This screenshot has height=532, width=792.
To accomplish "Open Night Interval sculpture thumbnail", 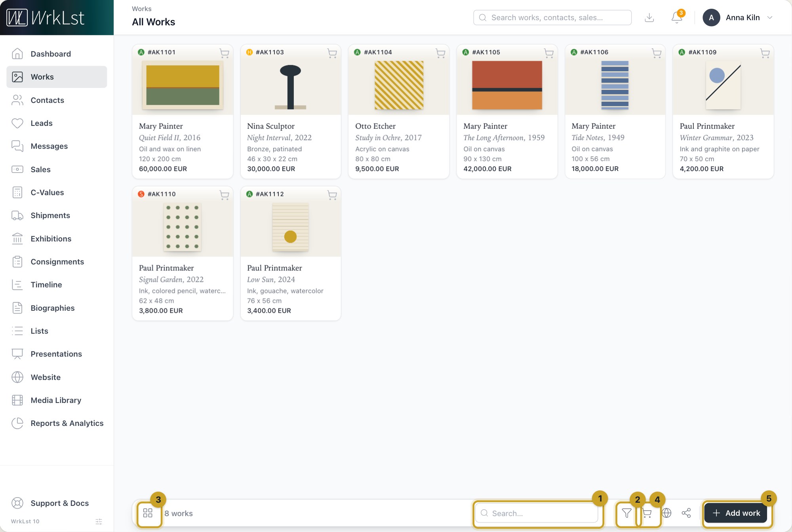I will click(x=291, y=87).
